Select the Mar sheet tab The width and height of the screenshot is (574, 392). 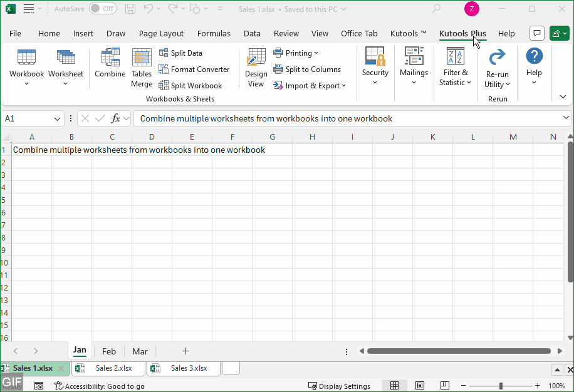pyautogui.click(x=140, y=351)
